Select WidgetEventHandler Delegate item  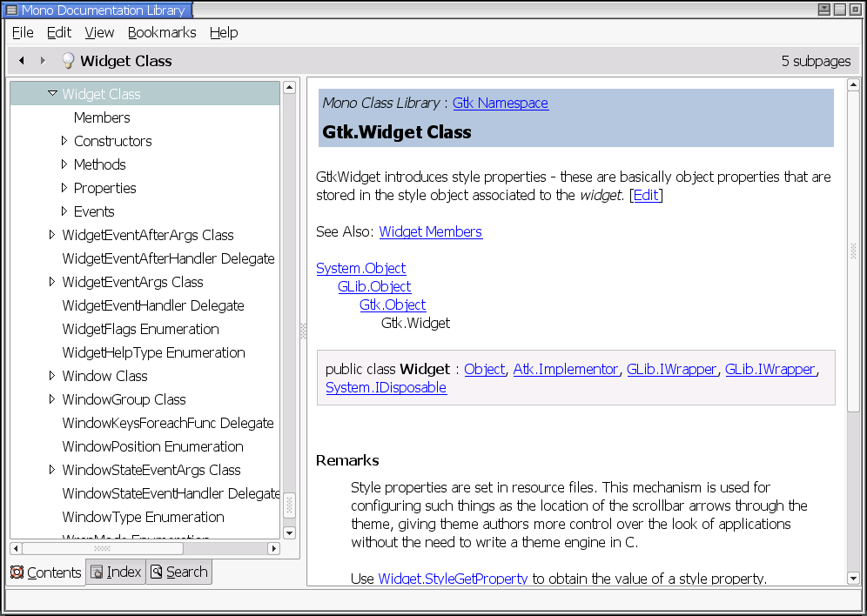[153, 305]
